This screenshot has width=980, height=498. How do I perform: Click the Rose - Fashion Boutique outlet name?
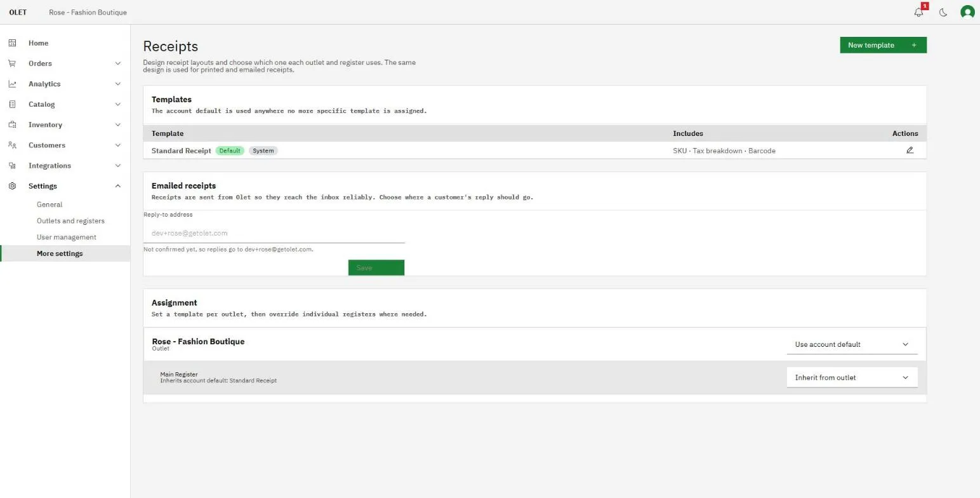pyautogui.click(x=198, y=341)
